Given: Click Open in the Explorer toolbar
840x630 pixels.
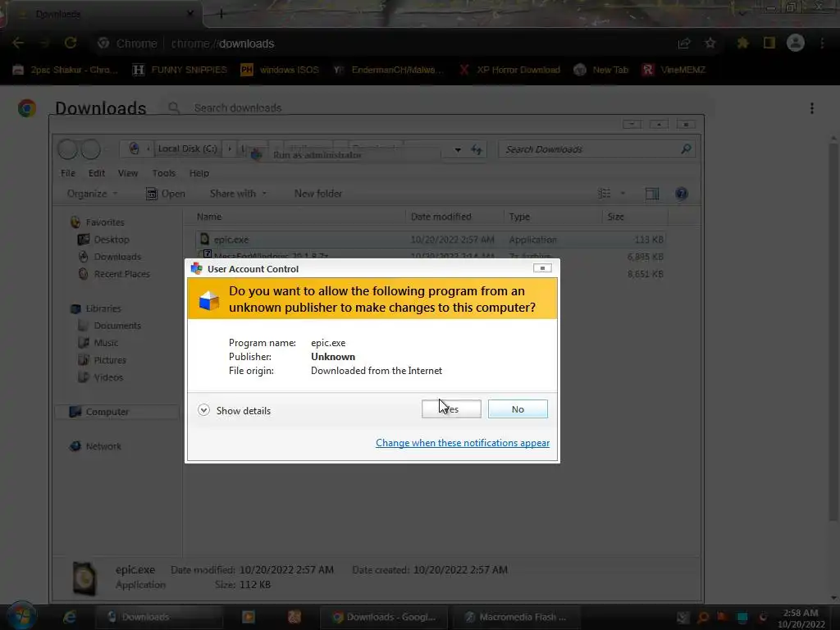Looking at the screenshot, I should [166, 194].
